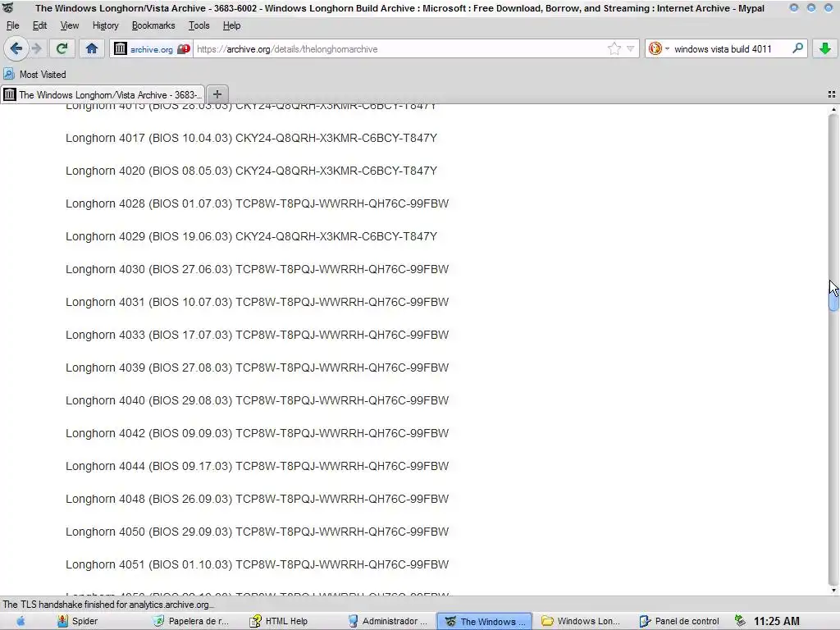This screenshot has width=840, height=630.
Task: Click the Longhorn 4048 entry text
Action: 257,499
